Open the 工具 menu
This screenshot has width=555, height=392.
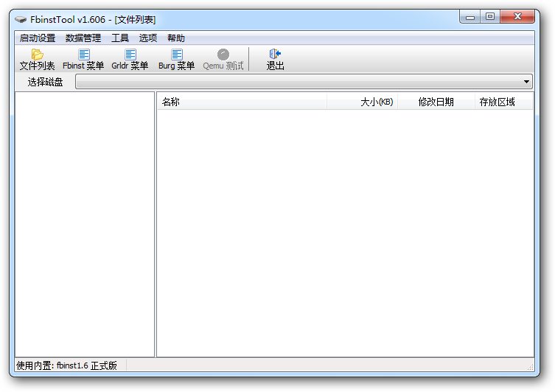tap(120, 38)
